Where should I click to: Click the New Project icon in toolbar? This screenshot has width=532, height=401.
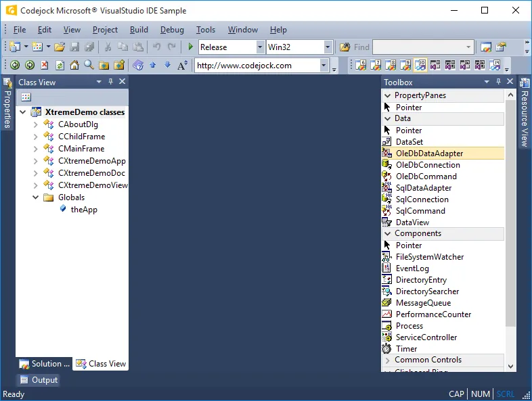point(15,47)
